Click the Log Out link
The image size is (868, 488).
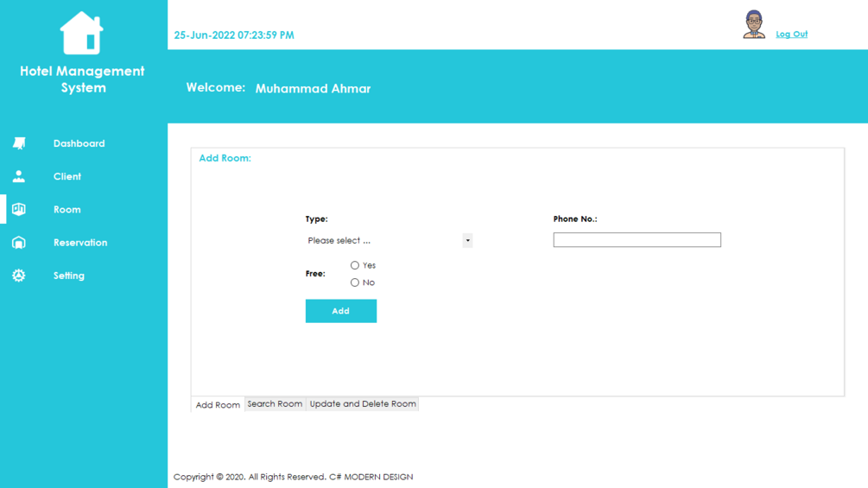tap(792, 34)
